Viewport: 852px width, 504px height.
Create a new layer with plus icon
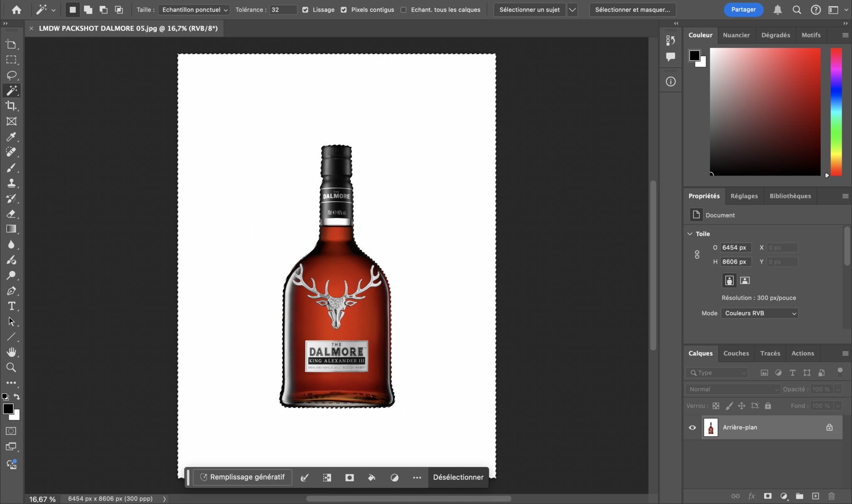pos(815,496)
